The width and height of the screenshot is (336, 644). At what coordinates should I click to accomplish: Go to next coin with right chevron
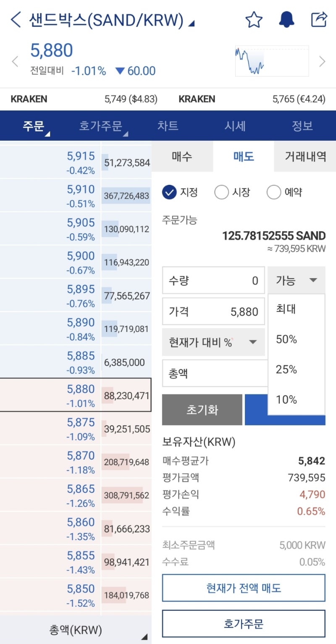click(322, 62)
